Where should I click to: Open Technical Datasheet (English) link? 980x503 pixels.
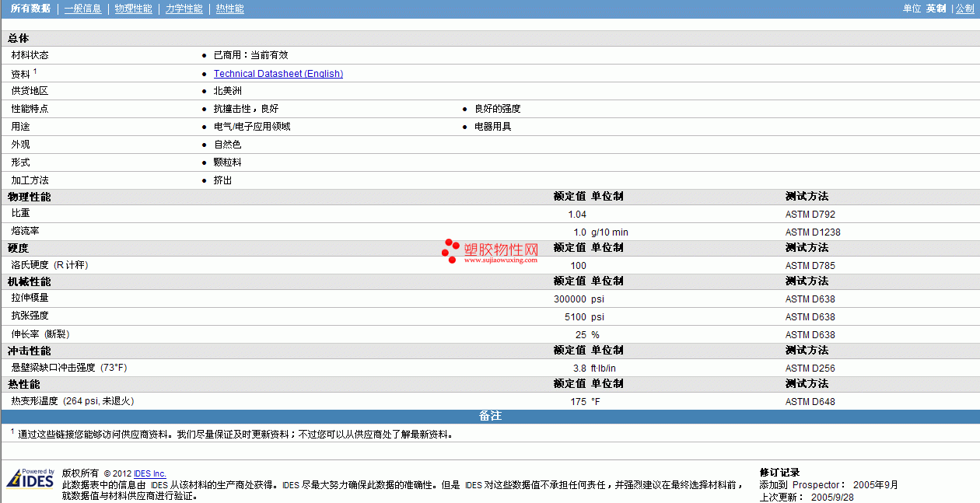(x=278, y=74)
